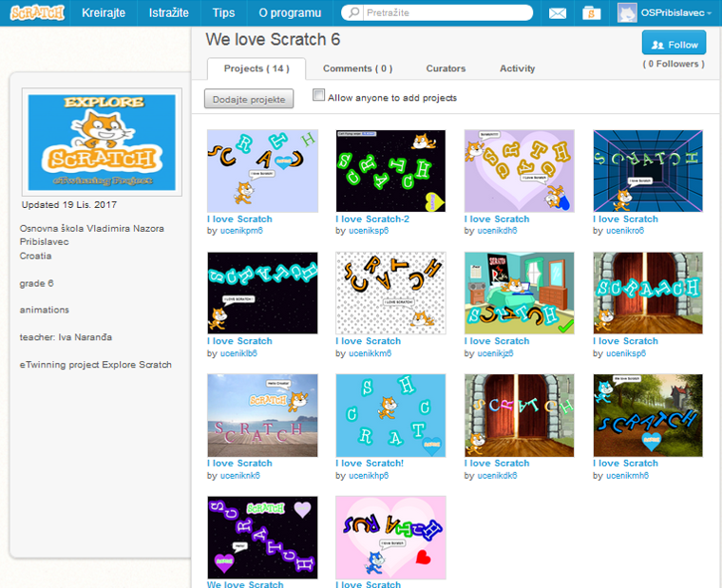The height and width of the screenshot is (588, 722).
Task: Open dotted background project thumbnail by ucenikkm6
Action: (x=390, y=293)
